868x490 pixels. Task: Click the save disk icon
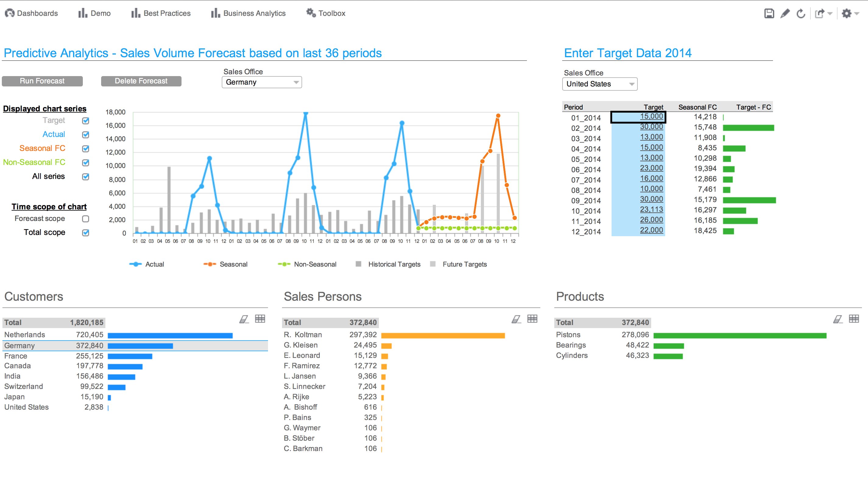click(769, 13)
